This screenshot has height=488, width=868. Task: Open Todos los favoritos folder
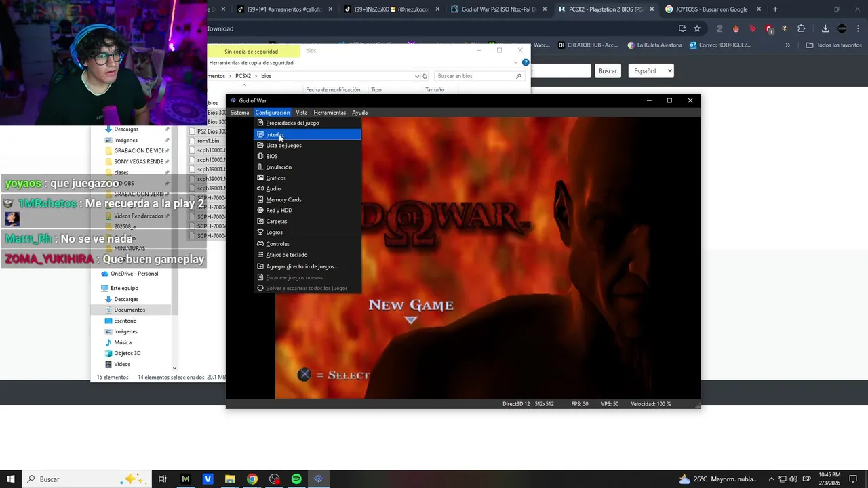pos(833,45)
